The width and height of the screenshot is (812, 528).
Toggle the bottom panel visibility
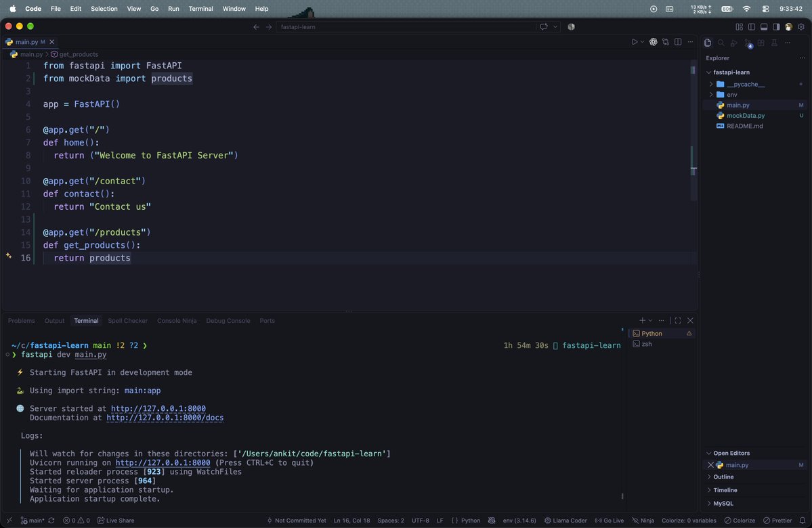pos(764,27)
